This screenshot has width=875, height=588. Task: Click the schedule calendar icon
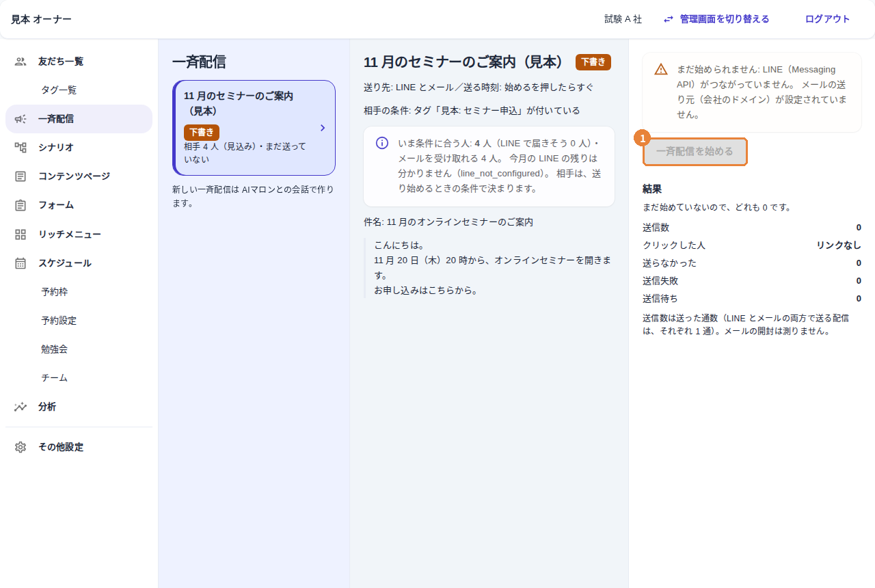[x=21, y=263]
